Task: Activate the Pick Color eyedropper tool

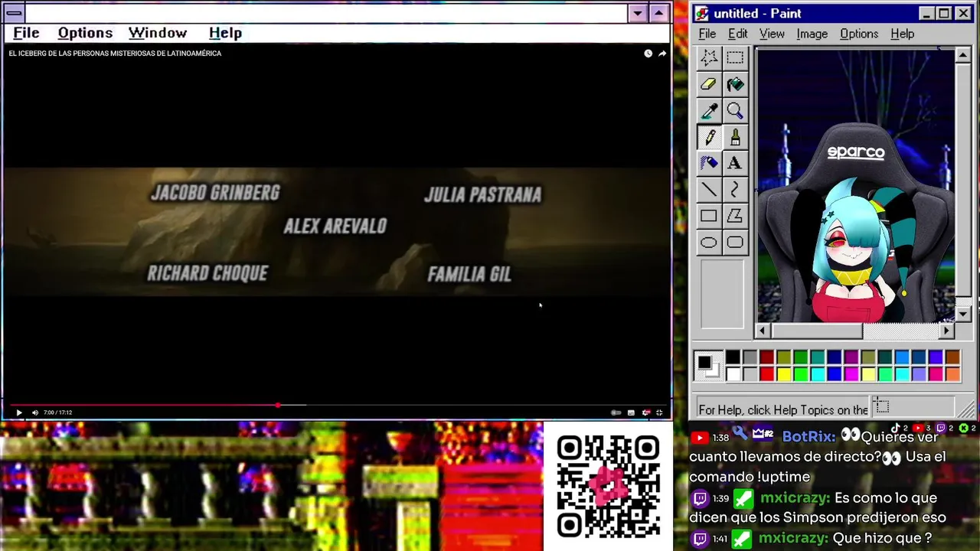Action: [x=709, y=111]
